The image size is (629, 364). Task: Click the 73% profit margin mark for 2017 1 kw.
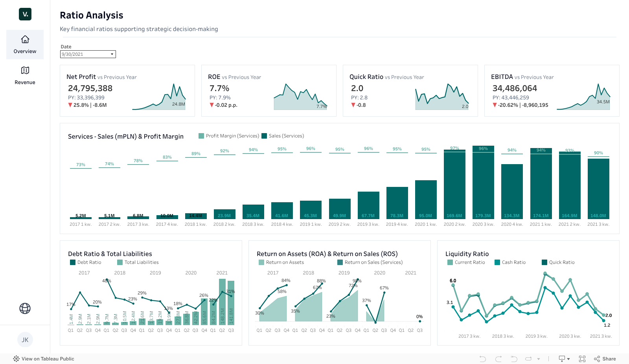pyautogui.click(x=81, y=168)
